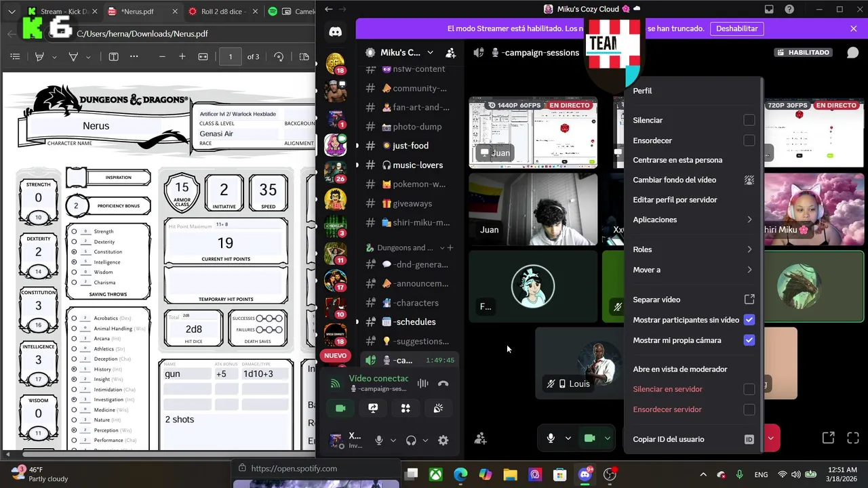868x488 pixels.
Task: Switch to the Roll 2 d8 dice browser tab
Action: 223,12
